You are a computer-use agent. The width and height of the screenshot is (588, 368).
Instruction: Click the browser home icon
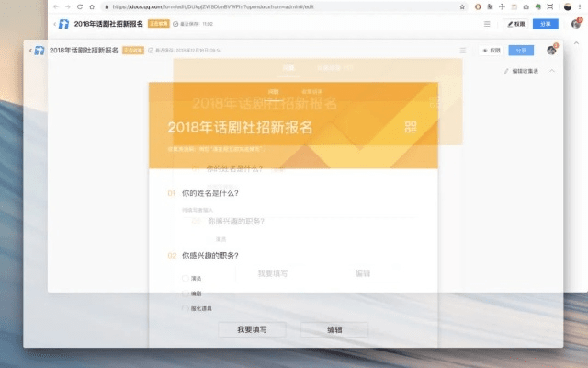pyautogui.click(x=92, y=6)
